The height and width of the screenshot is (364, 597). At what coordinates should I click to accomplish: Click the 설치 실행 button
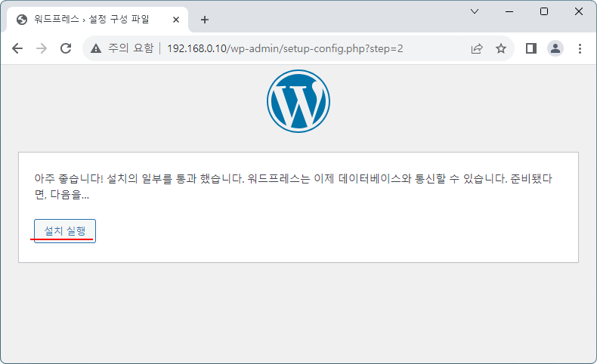coord(65,231)
